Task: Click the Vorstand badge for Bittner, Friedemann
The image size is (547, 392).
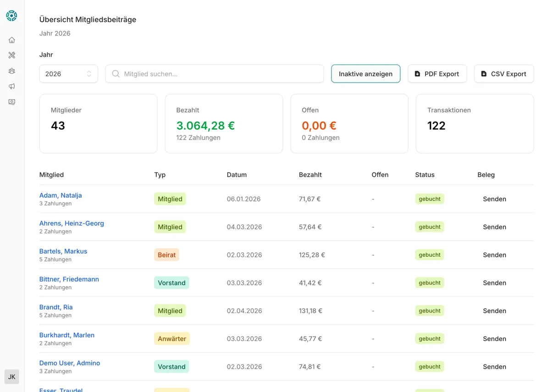Action: (x=171, y=283)
